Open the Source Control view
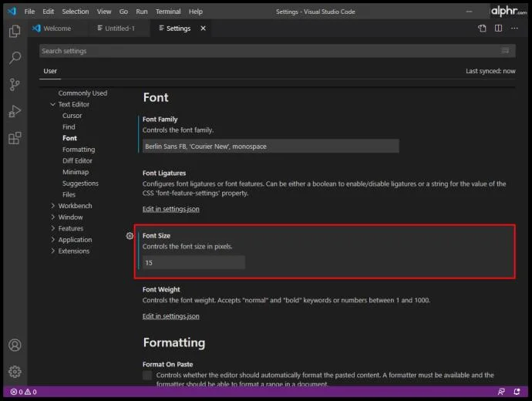 coord(15,85)
